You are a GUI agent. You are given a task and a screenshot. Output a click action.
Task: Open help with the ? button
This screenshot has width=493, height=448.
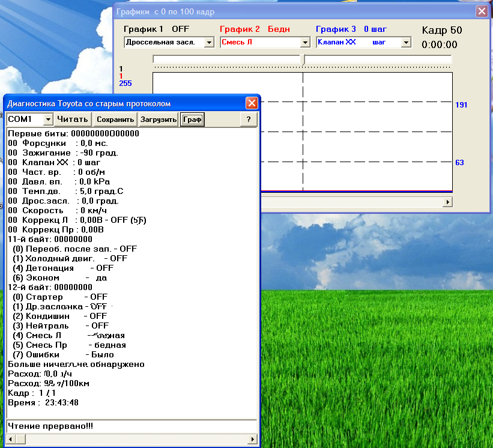point(249,120)
